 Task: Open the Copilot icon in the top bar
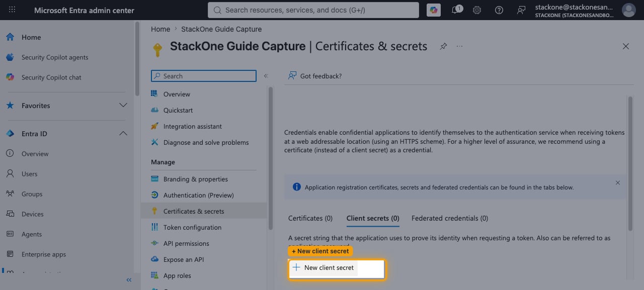pos(433,10)
